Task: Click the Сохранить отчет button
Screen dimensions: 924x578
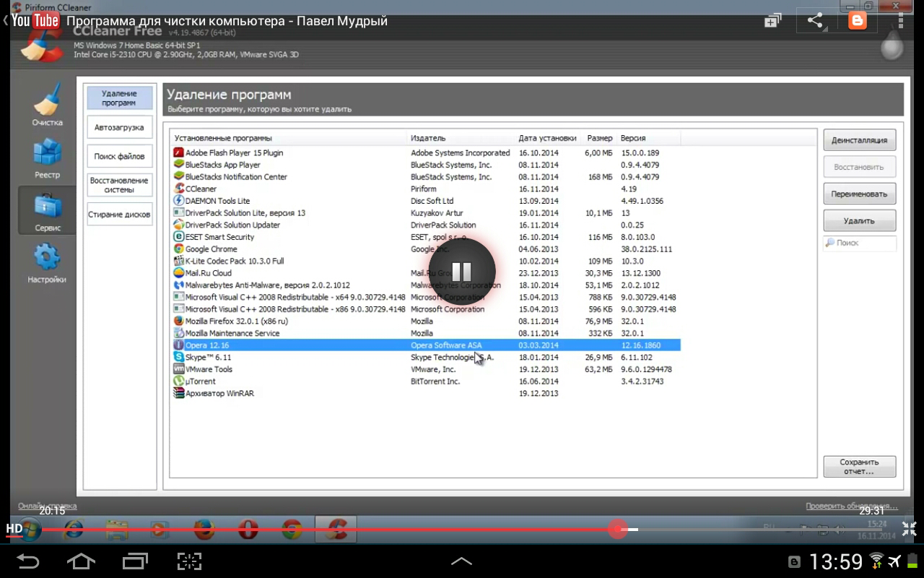Action: [859, 466]
